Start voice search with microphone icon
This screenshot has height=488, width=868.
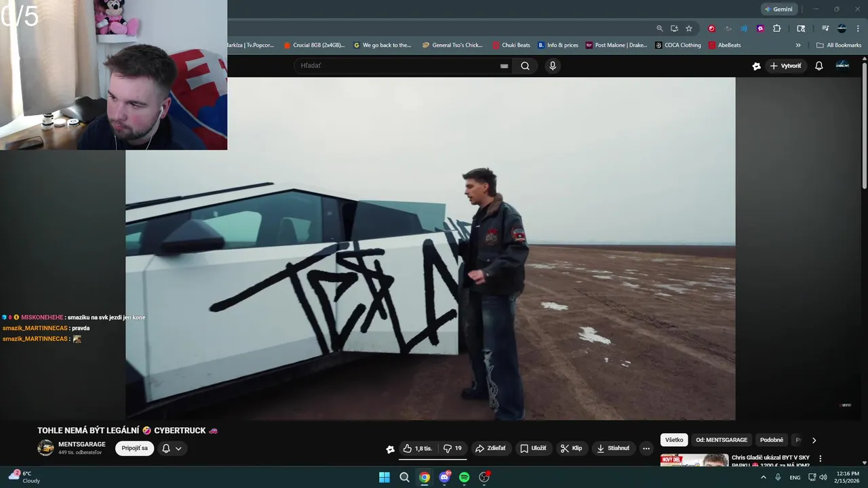pyautogui.click(x=553, y=66)
